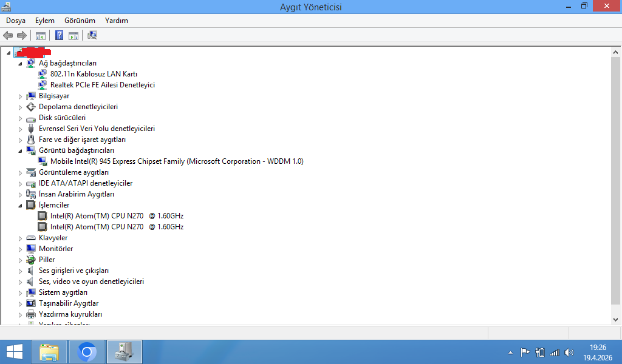Click the Sistem aygıtları icon
The width and height of the screenshot is (622, 364).
[x=31, y=292]
